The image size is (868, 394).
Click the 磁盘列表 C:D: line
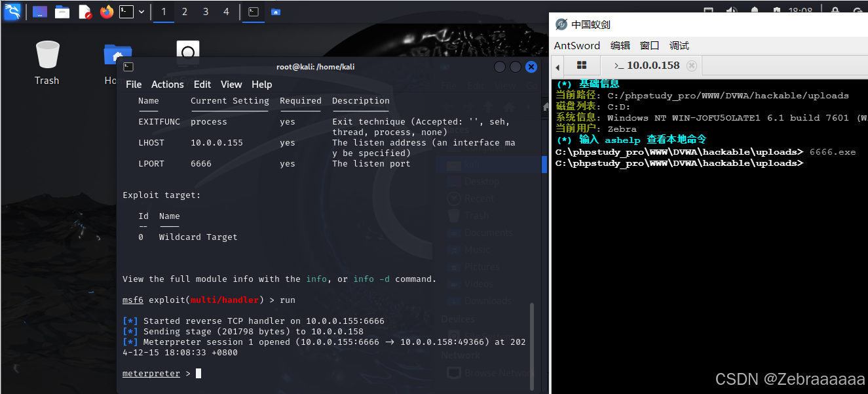point(593,107)
